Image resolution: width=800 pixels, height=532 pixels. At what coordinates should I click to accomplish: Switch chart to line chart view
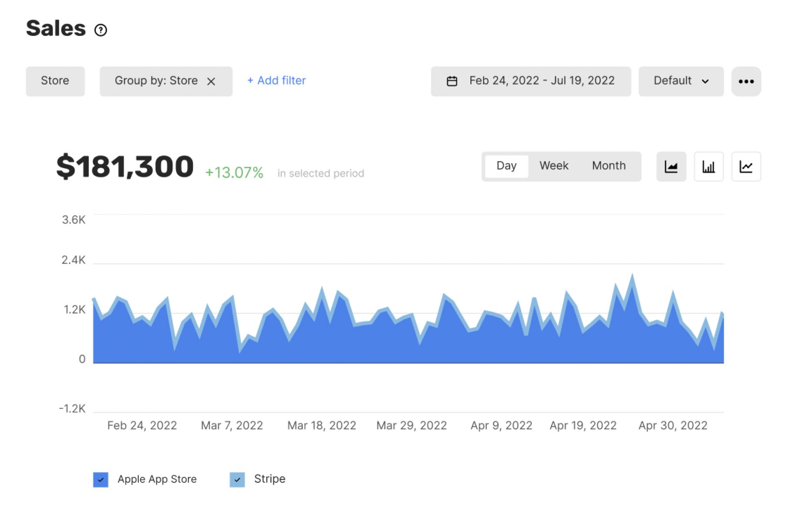(x=746, y=166)
